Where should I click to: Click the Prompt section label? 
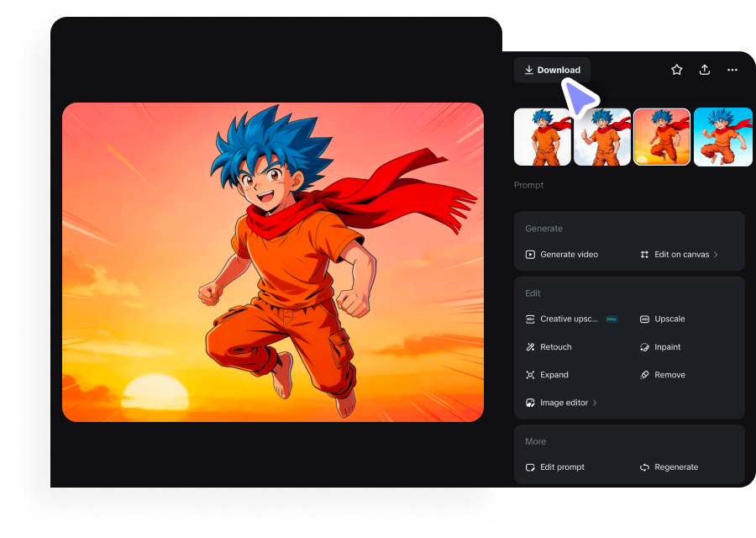point(528,185)
